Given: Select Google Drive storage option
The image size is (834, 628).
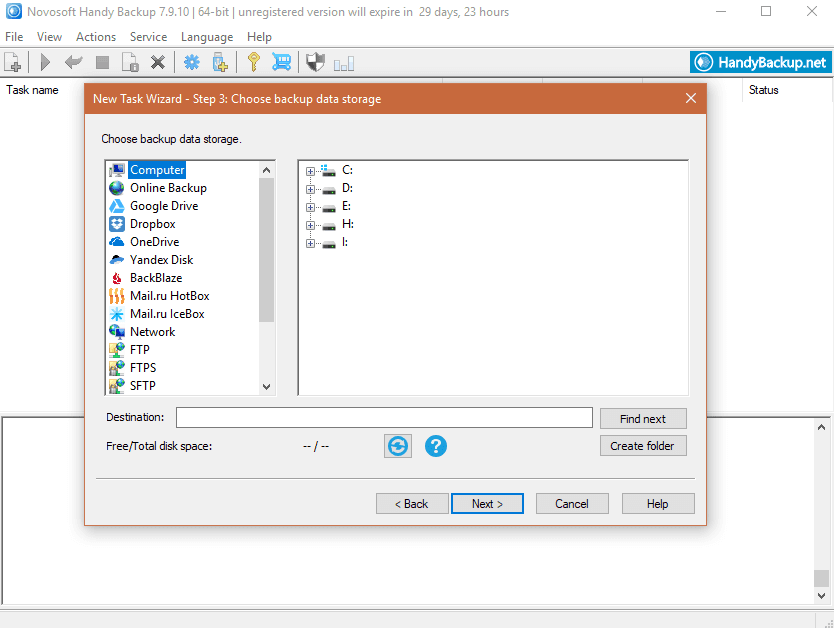Looking at the screenshot, I should [x=163, y=206].
